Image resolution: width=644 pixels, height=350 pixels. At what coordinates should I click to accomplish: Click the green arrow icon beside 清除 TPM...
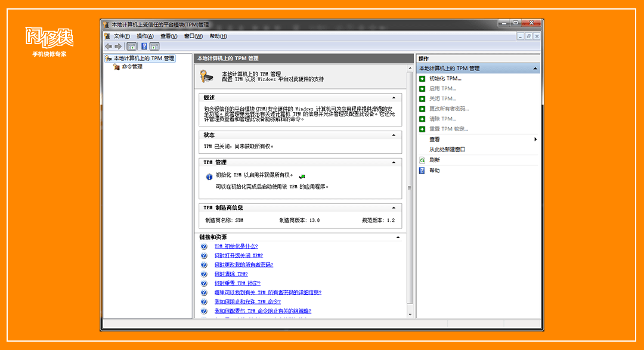(x=422, y=119)
